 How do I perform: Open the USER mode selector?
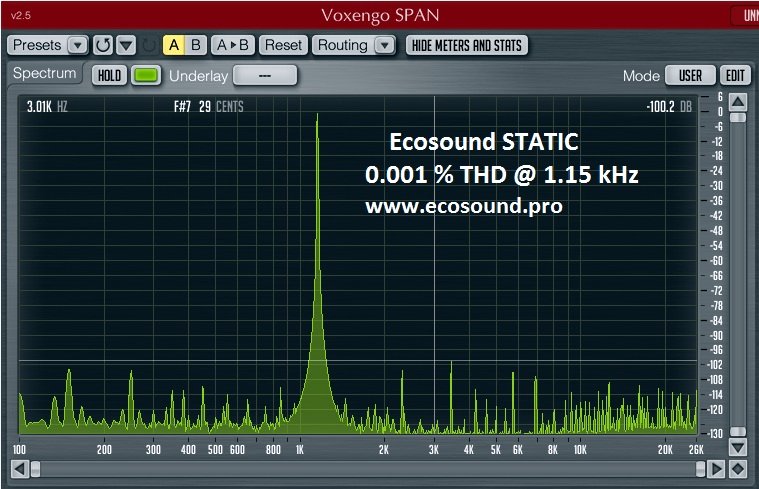pos(690,76)
